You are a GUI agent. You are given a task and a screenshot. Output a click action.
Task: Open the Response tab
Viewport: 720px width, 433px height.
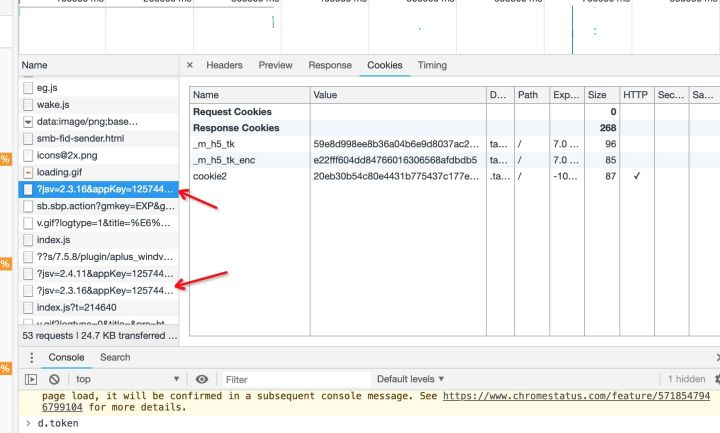[330, 65]
